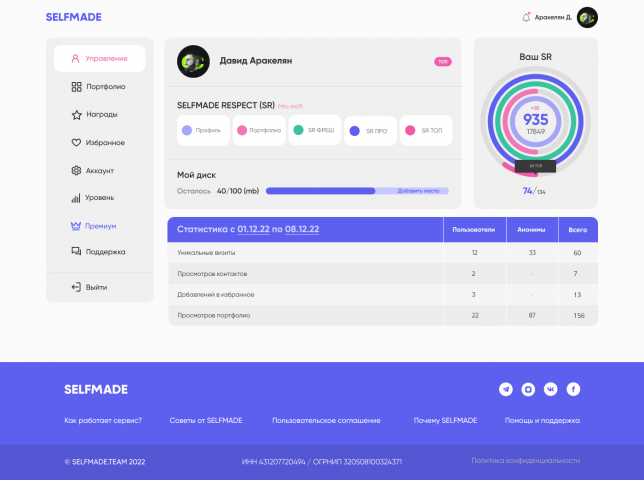
Task: Click the Всего column header
Action: 577,230
